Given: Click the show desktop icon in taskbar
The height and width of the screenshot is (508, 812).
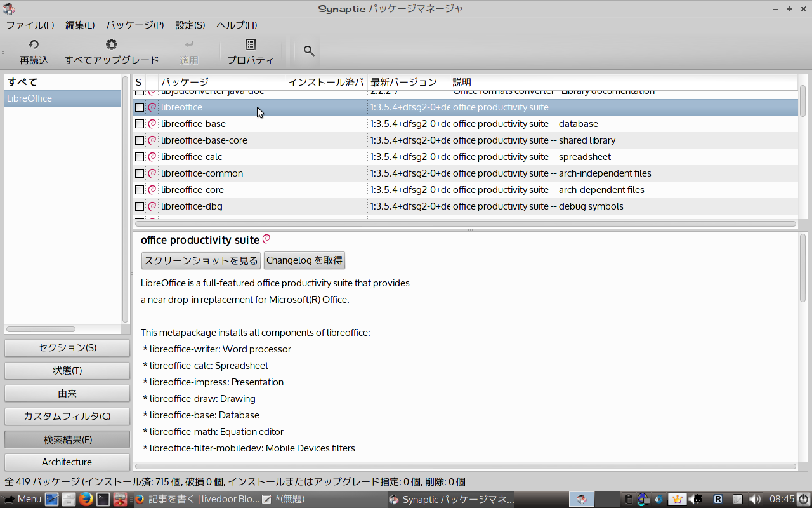Looking at the screenshot, I should tap(51, 499).
